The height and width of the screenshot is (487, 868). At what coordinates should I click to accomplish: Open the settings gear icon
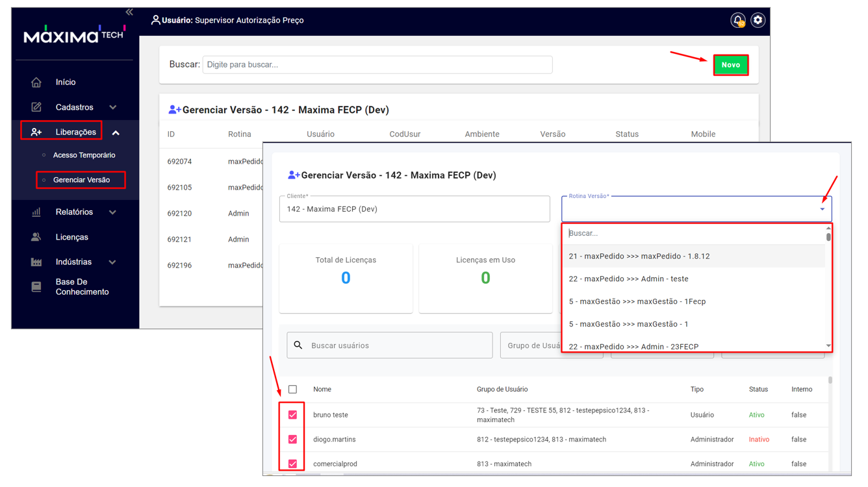point(758,20)
